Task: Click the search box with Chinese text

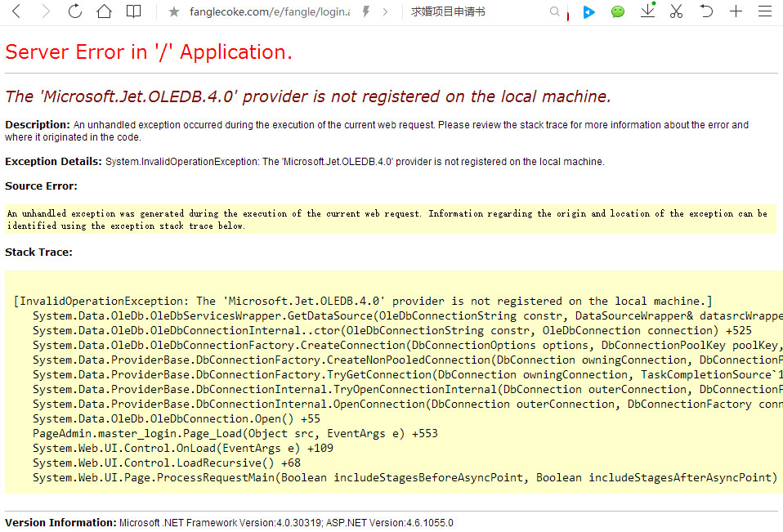Action: point(474,12)
